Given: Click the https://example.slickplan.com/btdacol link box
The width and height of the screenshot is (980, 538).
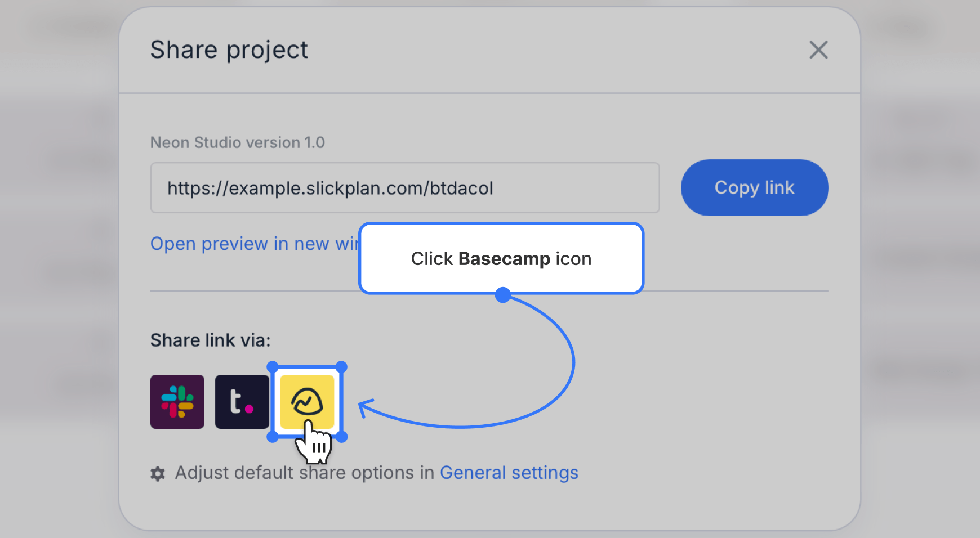Looking at the screenshot, I should (x=404, y=188).
